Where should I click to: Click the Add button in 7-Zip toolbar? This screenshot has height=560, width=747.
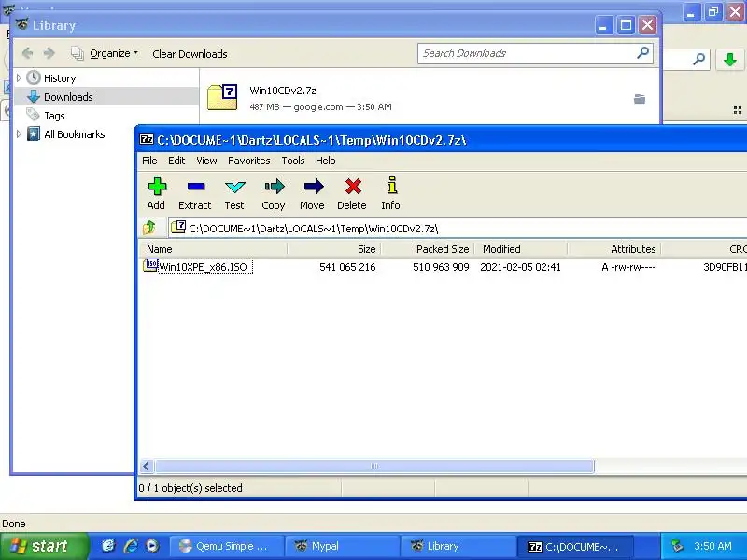[156, 193]
